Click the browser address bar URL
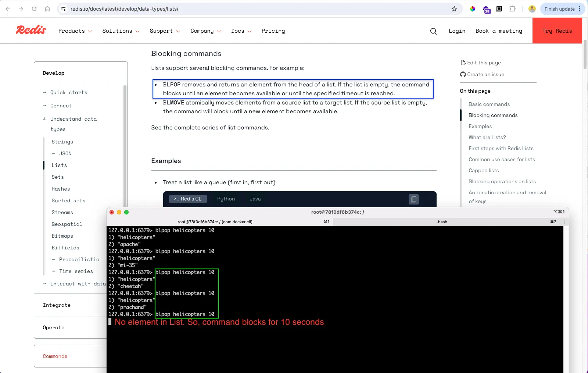588x373 pixels. point(125,9)
